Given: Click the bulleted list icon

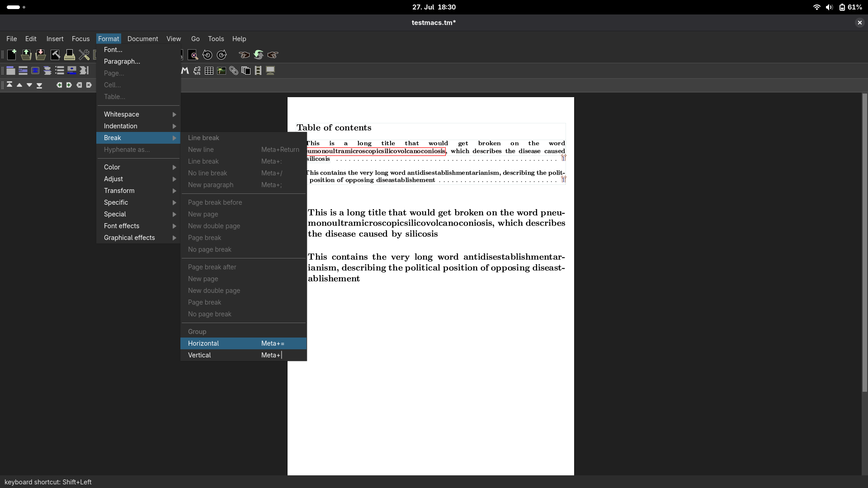Looking at the screenshot, I should point(60,70).
